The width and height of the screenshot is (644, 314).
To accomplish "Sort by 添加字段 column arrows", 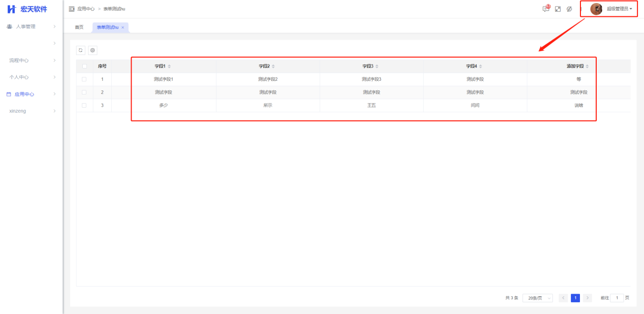I will 588,67.
